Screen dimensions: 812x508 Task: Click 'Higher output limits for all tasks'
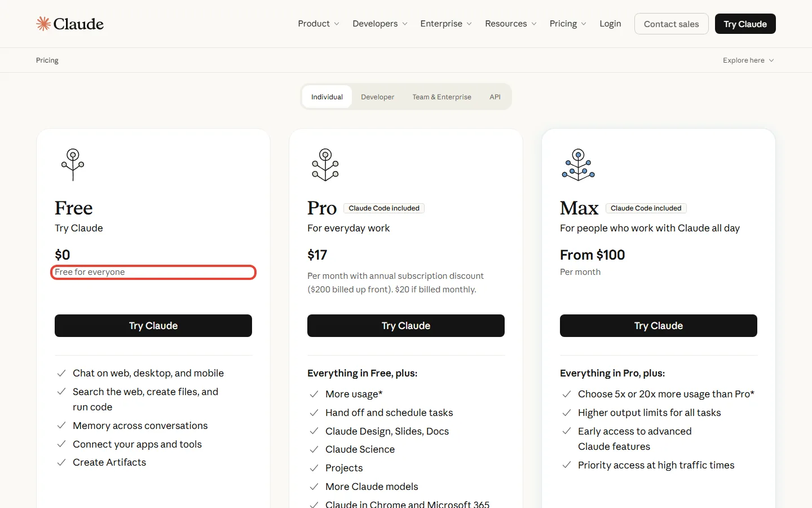click(649, 413)
